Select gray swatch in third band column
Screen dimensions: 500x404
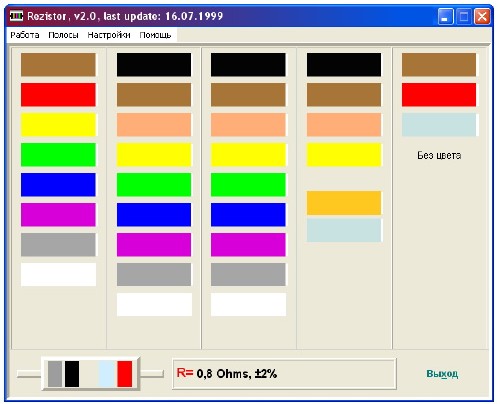click(x=248, y=274)
